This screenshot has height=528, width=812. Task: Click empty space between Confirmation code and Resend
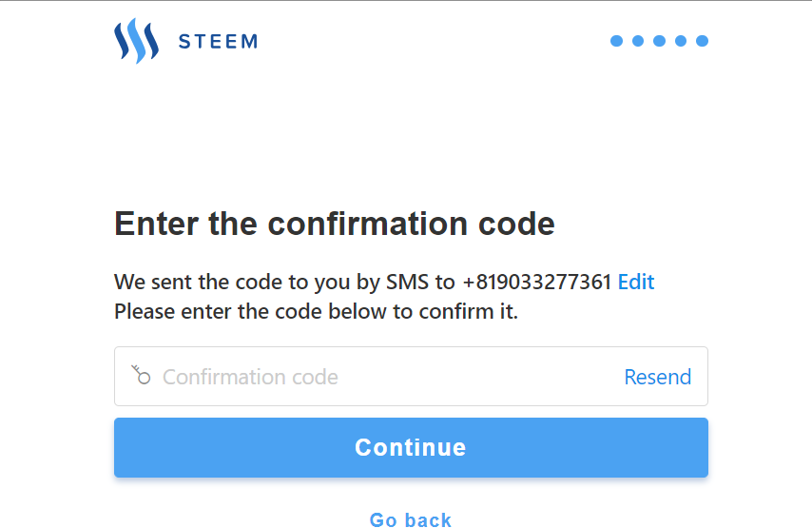[480, 377]
